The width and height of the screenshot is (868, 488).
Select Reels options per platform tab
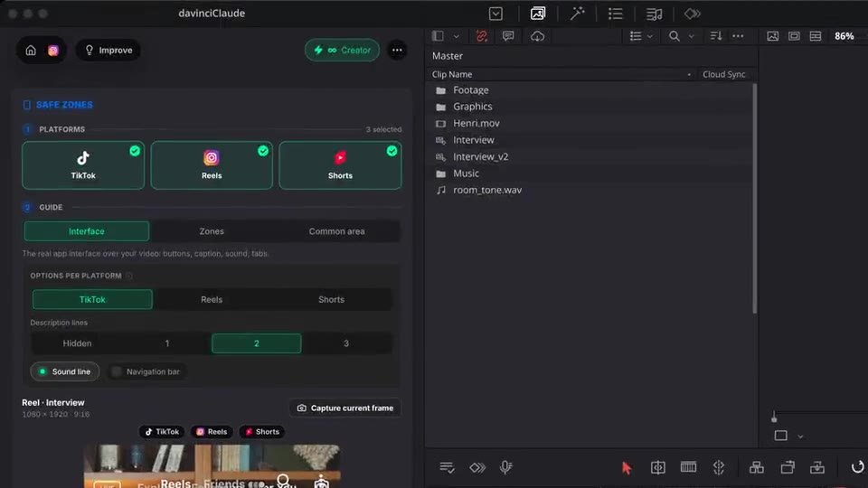212,299
